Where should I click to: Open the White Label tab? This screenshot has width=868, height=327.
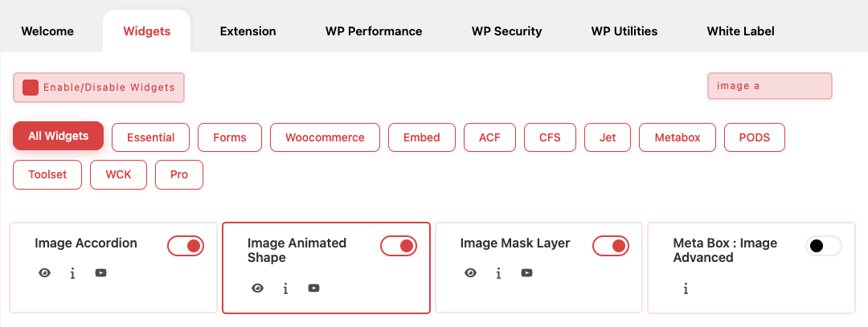click(741, 31)
